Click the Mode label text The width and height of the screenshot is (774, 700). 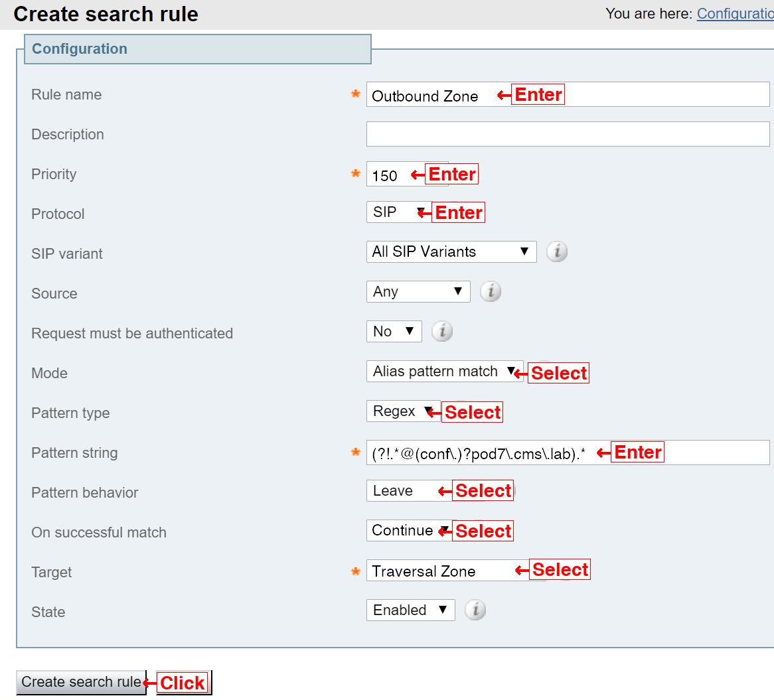pos(49,374)
